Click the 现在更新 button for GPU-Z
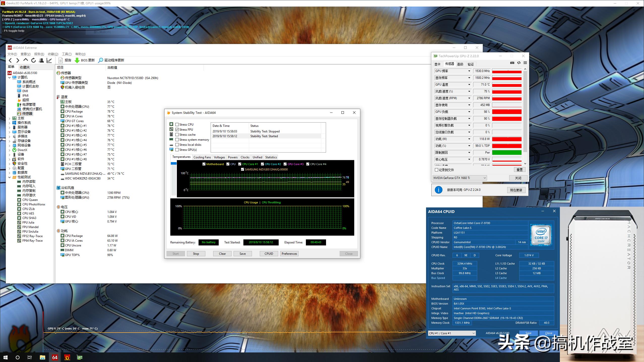 516,190
